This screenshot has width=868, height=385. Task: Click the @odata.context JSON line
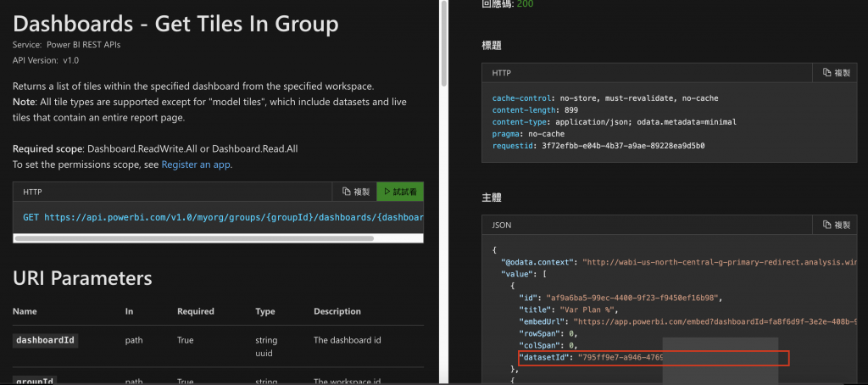679,262
